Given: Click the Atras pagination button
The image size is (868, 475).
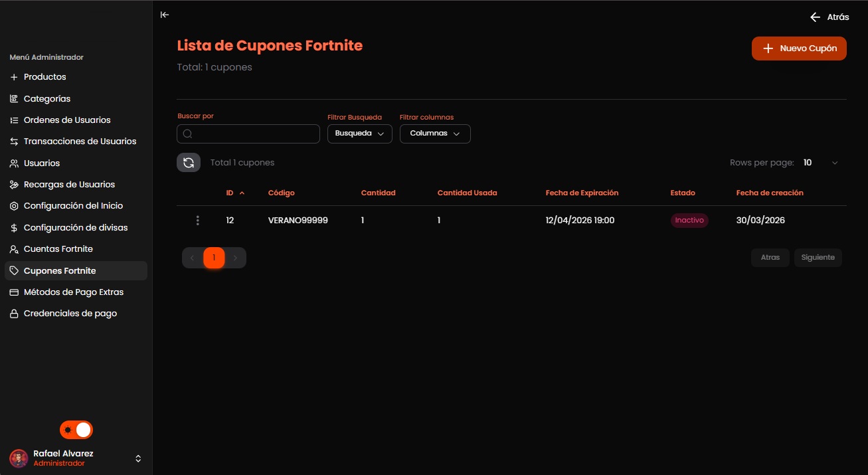Looking at the screenshot, I should pyautogui.click(x=770, y=258).
